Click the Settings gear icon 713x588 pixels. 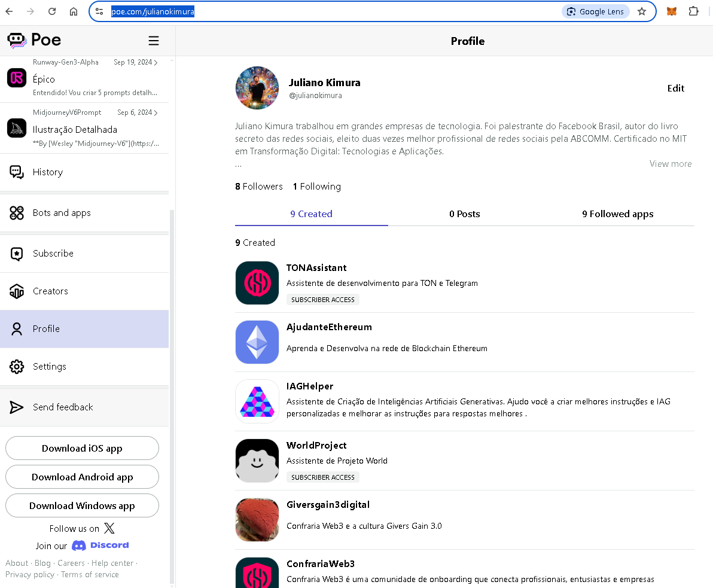coord(17,367)
